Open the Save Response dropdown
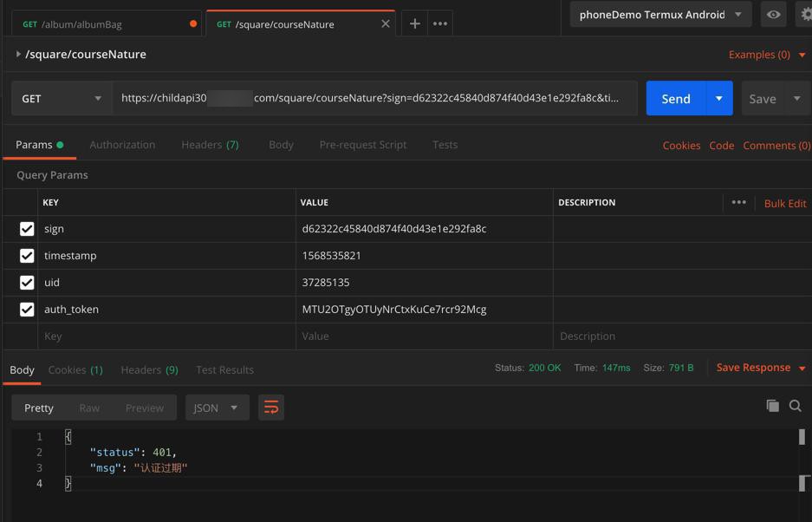The image size is (812, 522). click(761, 368)
